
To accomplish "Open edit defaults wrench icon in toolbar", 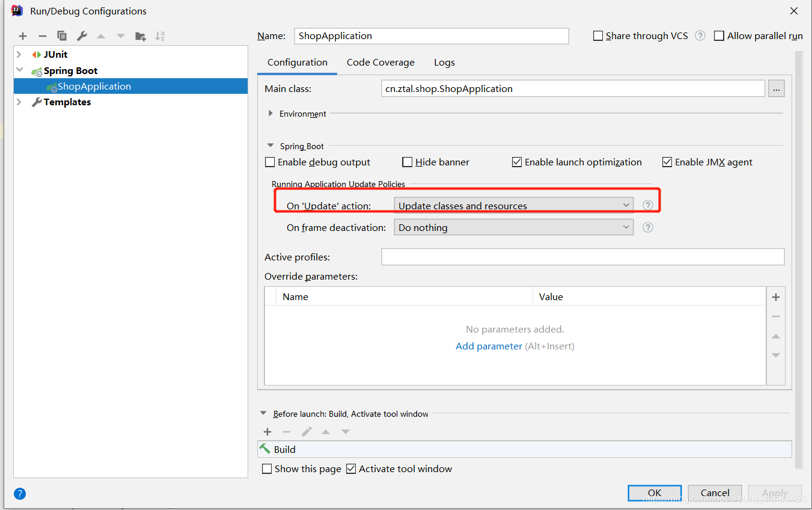I will pyautogui.click(x=82, y=36).
